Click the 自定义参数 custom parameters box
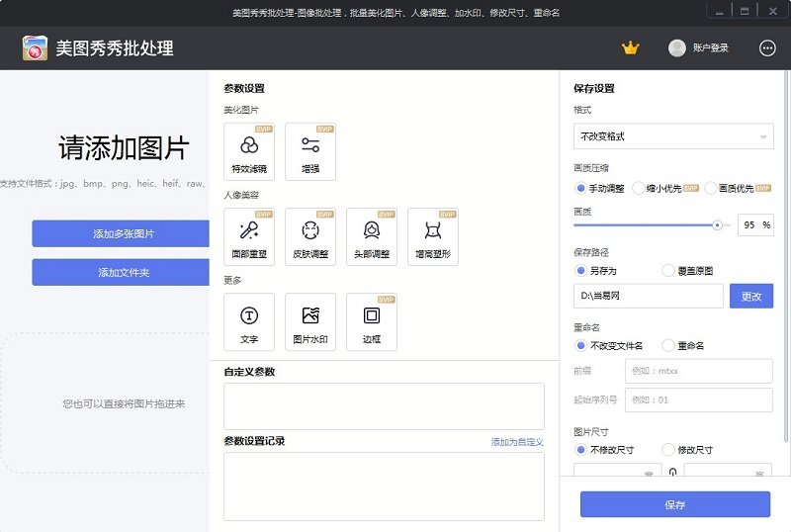Image resolution: width=791 pixels, height=532 pixels. (x=384, y=406)
